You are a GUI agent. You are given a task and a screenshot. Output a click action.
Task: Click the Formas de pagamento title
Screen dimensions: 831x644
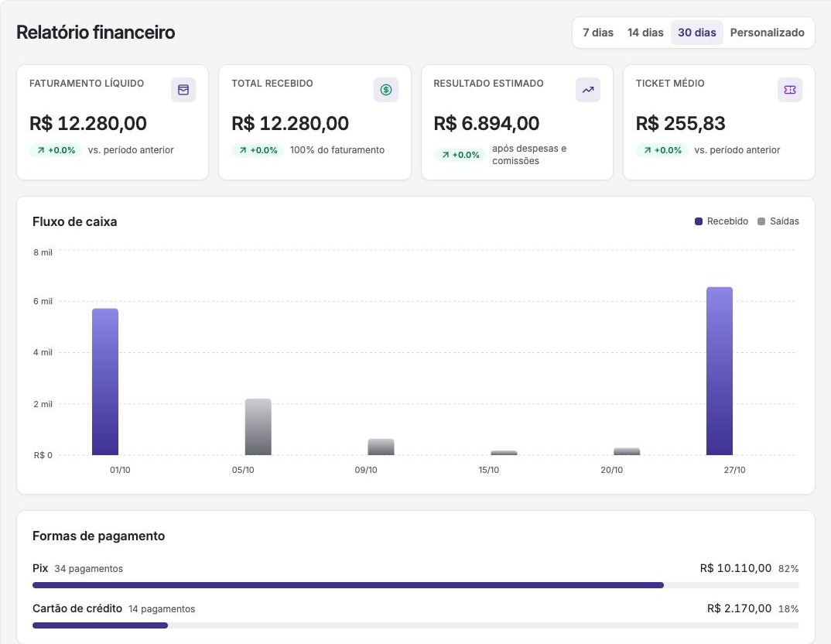98,536
